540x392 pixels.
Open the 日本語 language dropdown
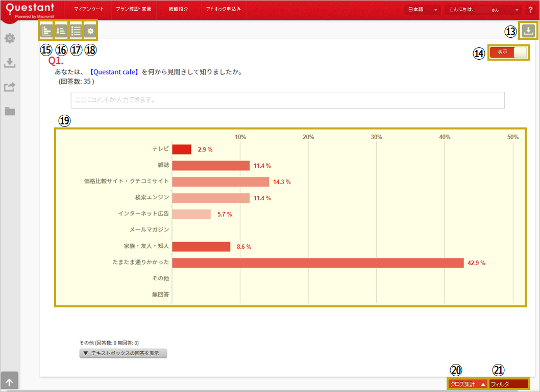[422, 10]
